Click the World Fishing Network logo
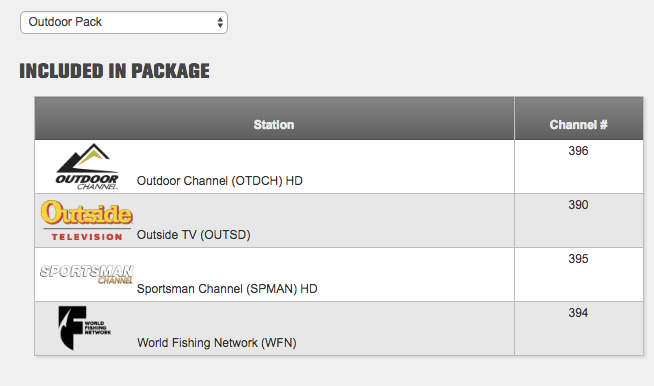 click(x=85, y=328)
